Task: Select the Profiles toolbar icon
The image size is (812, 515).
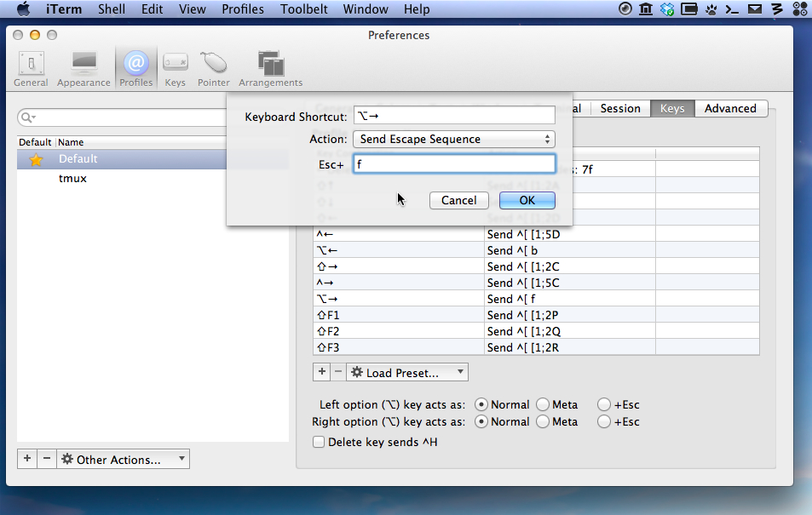Action: pos(135,69)
